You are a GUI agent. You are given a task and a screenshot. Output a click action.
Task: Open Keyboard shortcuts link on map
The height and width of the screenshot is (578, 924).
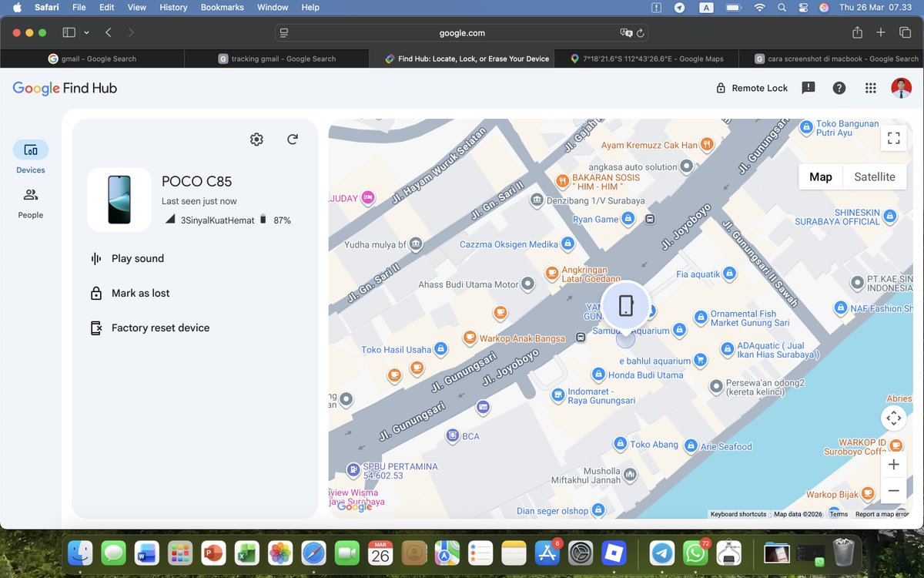pyautogui.click(x=738, y=514)
